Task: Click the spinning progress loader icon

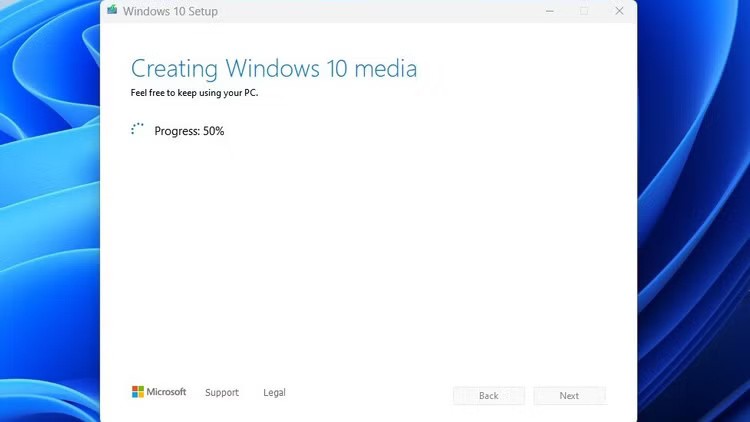Action: coord(138,130)
